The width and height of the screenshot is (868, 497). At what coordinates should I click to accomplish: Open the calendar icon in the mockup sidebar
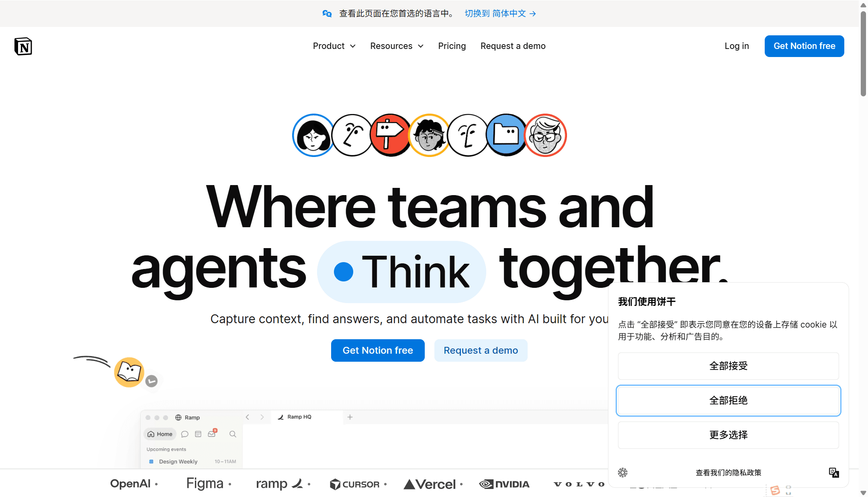tap(198, 434)
